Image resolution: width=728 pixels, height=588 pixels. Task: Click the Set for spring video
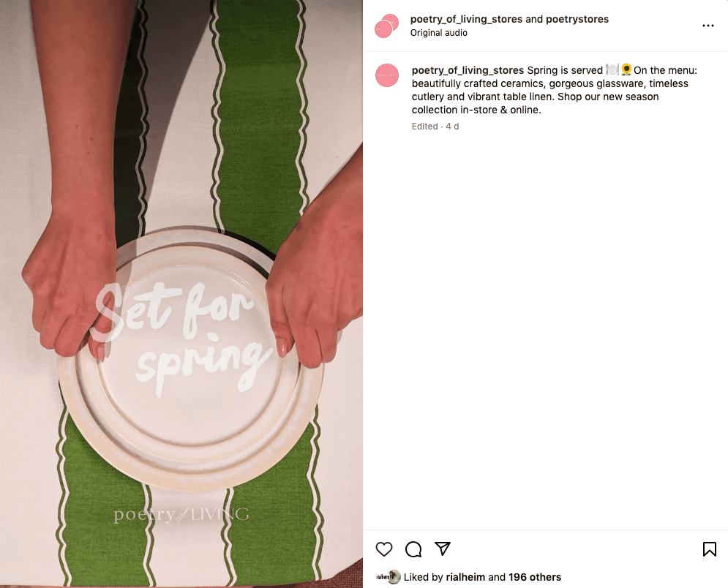point(181,294)
